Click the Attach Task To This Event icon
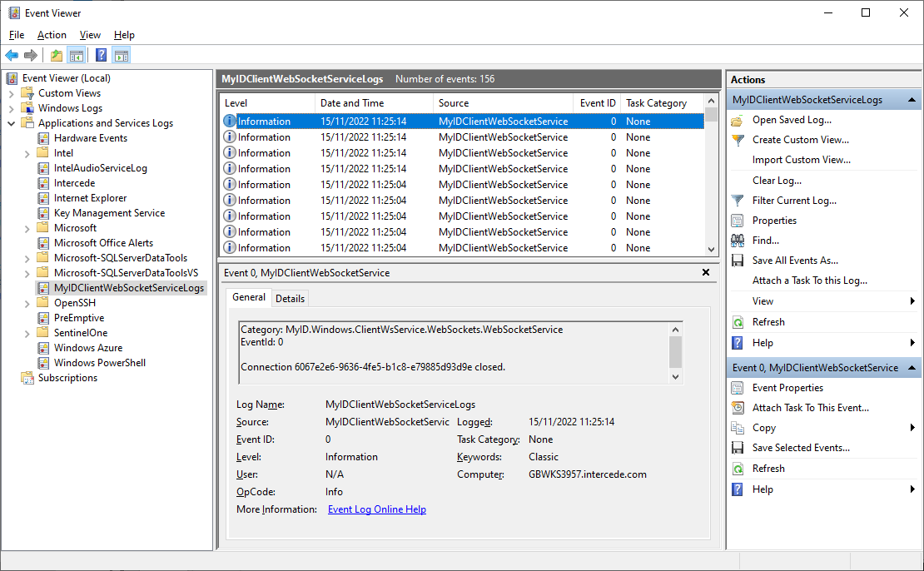The width and height of the screenshot is (924, 571). coord(738,408)
